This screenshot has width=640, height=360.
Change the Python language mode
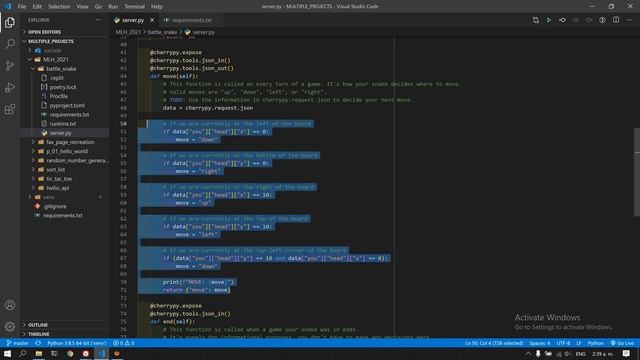point(596,343)
